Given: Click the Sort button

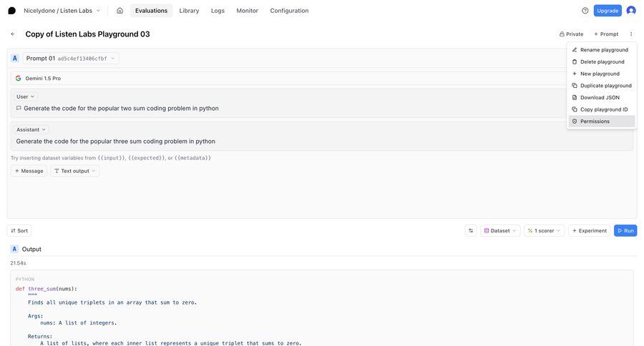Looking at the screenshot, I should (19, 231).
